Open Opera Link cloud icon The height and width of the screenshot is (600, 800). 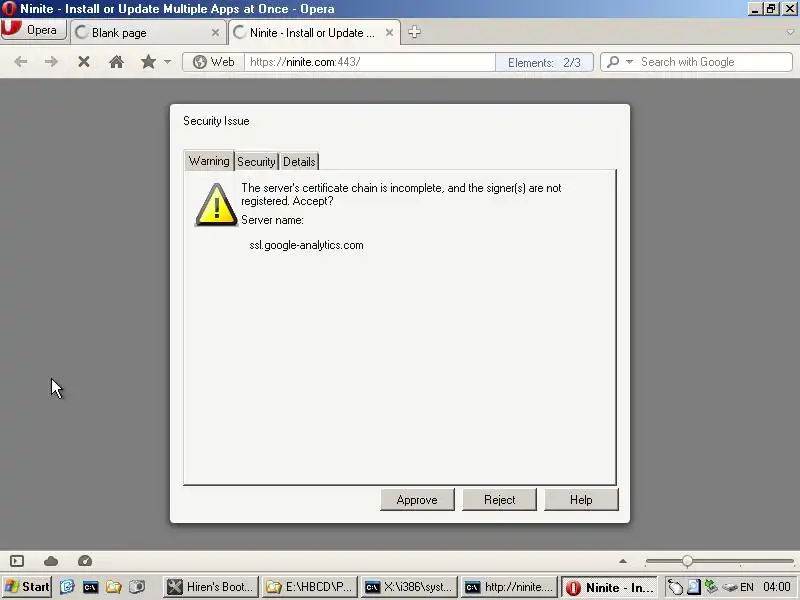point(51,561)
